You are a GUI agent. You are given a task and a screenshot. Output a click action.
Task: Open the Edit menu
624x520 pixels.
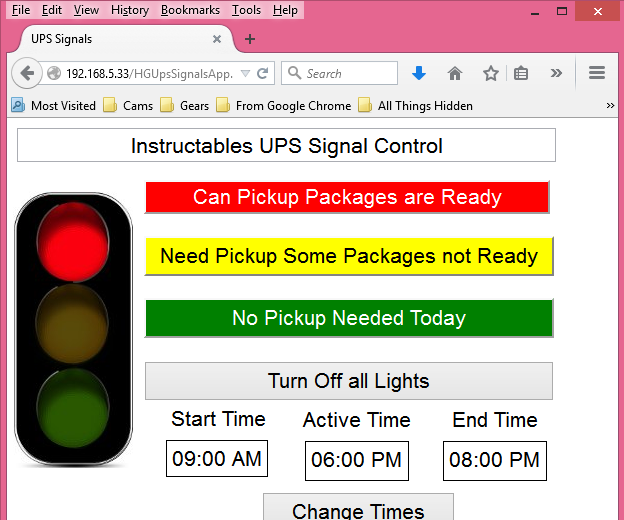[52, 10]
